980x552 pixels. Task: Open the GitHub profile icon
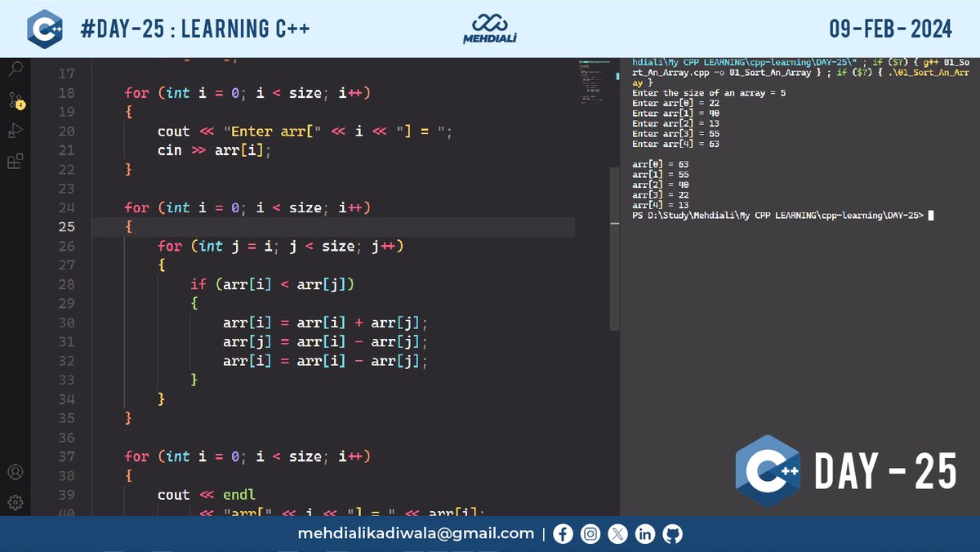673,534
